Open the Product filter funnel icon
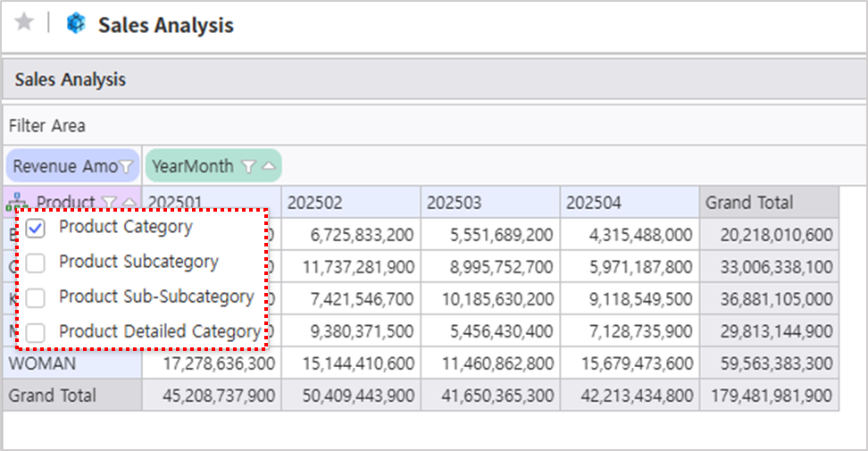 (110, 203)
